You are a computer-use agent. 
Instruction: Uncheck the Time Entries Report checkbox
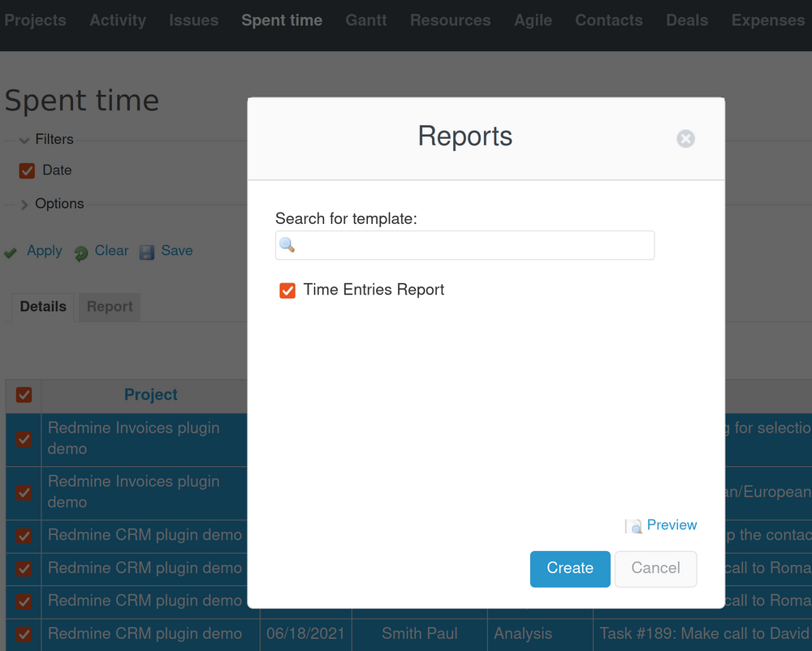tap(287, 291)
